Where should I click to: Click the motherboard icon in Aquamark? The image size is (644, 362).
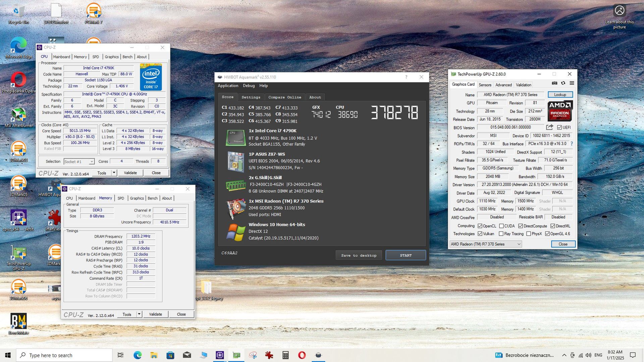pyautogui.click(x=235, y=161)
